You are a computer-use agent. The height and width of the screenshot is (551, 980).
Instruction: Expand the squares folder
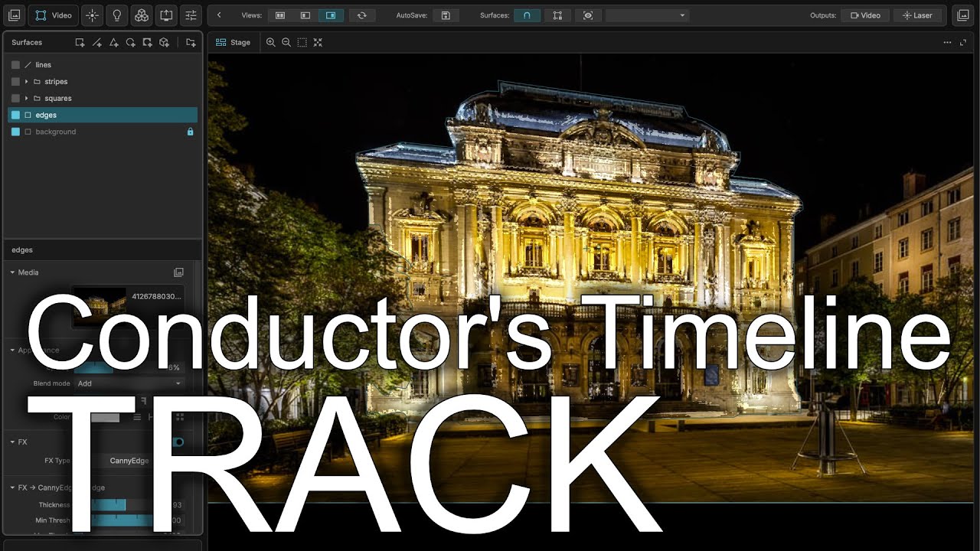pos(26,99)
